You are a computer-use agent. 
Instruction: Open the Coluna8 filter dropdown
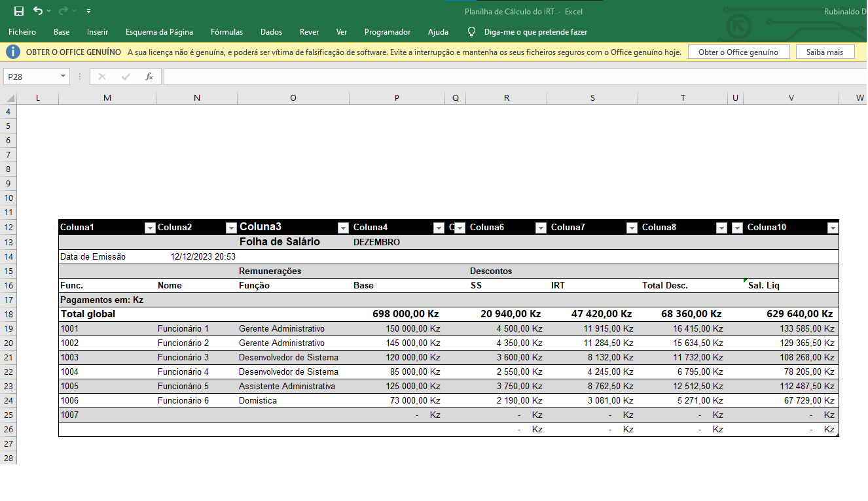point(721,228)
